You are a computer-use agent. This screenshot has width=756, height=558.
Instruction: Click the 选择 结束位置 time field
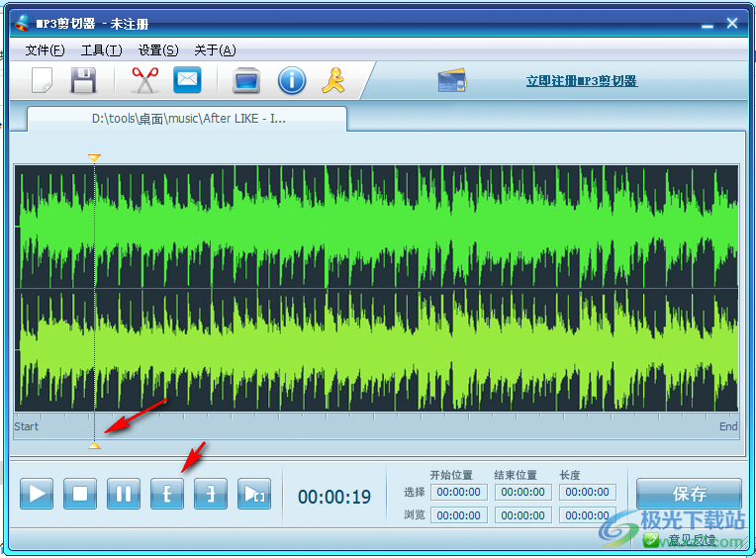(x=523, y=492)
